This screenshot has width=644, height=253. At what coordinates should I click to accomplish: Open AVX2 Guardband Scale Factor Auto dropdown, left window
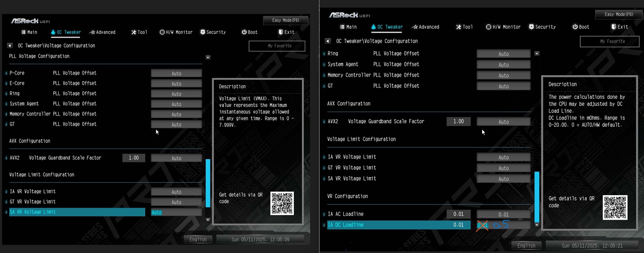(176, 158)
